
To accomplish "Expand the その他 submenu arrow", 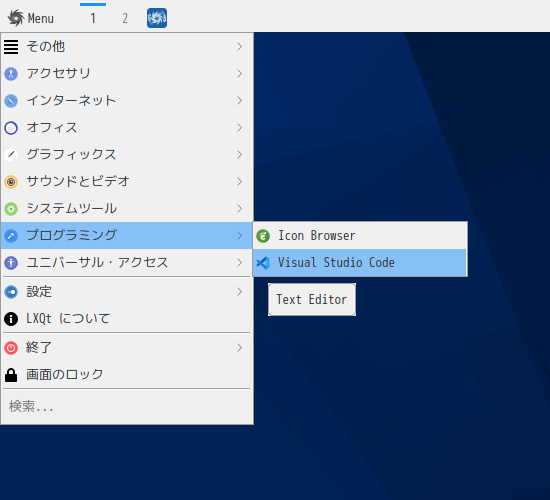I will click(240, 47).
